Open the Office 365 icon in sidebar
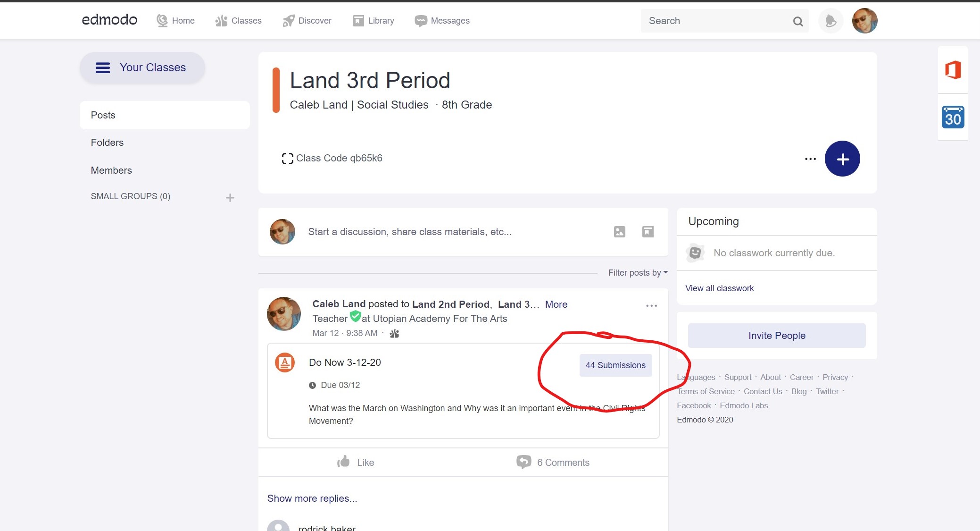Screen dimensions: 980x531 [953, 70]
